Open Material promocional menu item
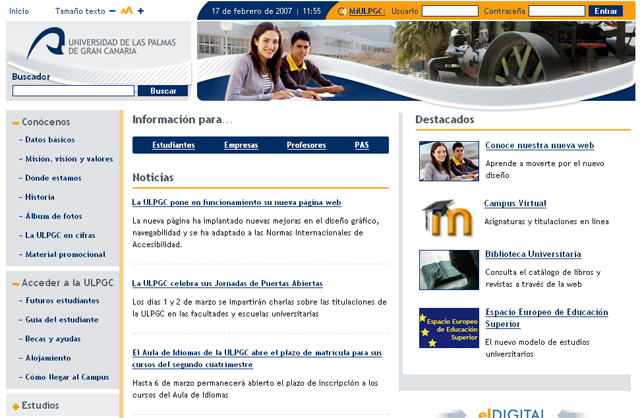640x418 pixels. tap(65, 255)
